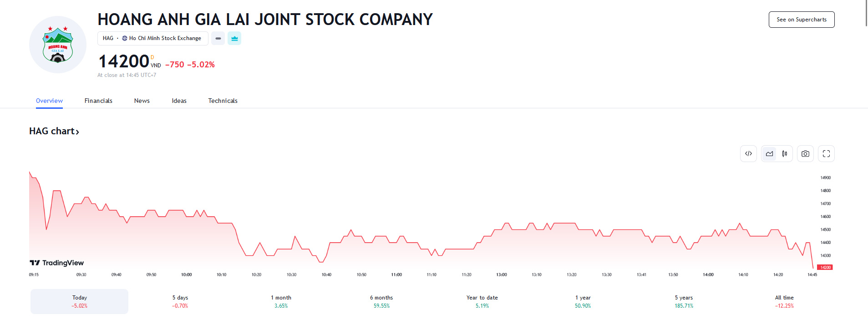The image size is (868, 335).
Task: Click See on Supercharts button
Action: 801,20
